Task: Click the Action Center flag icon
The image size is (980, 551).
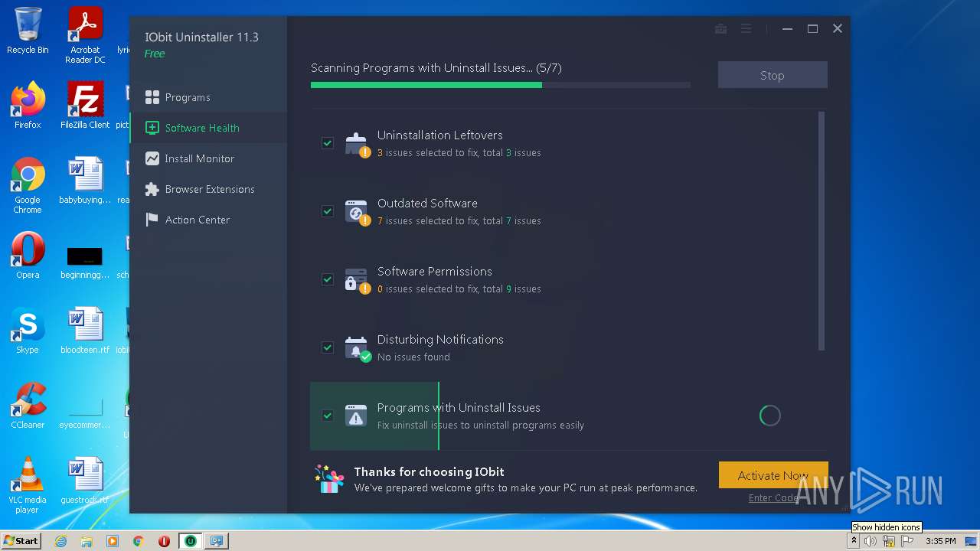Action: (152, 220)
